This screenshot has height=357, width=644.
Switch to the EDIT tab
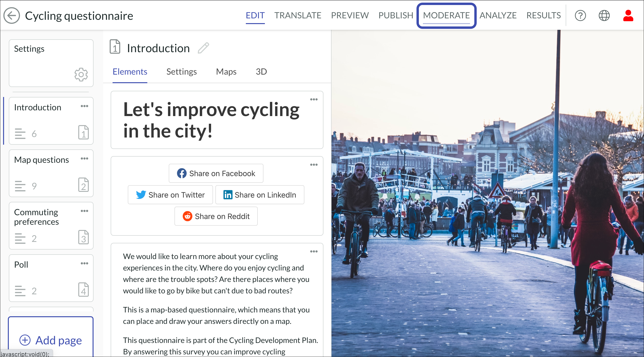pos(255,15)
